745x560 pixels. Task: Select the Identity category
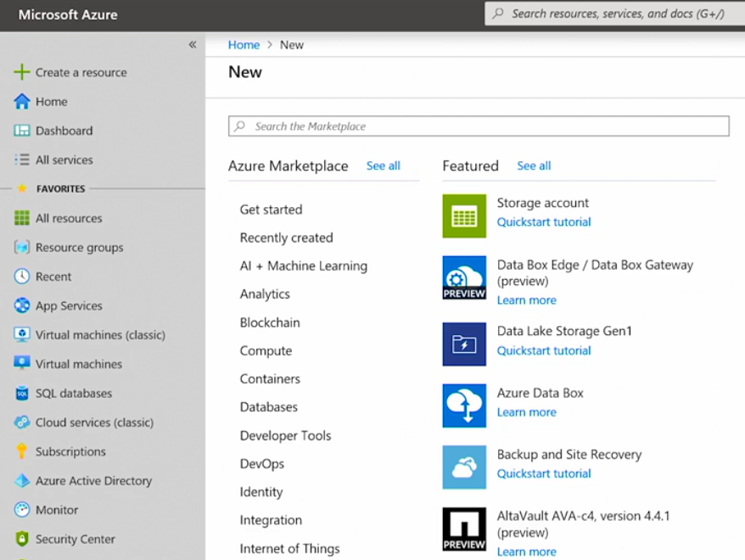pos(260,492)
